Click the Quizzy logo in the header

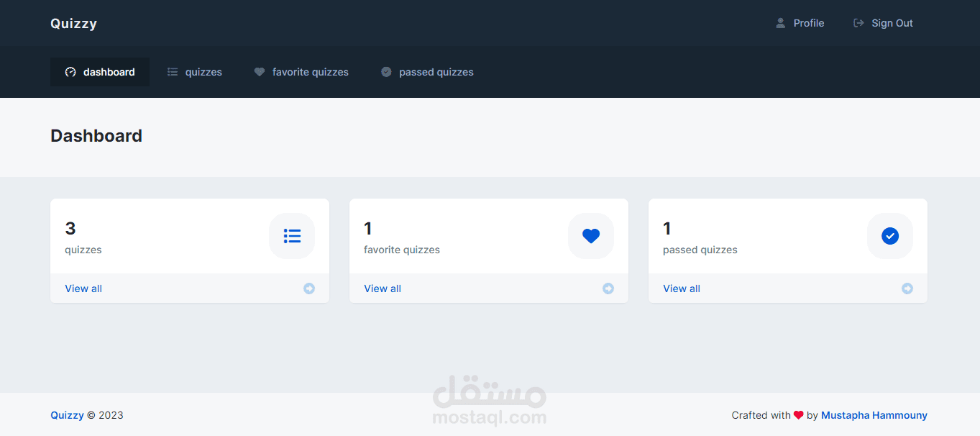(73, 23)
